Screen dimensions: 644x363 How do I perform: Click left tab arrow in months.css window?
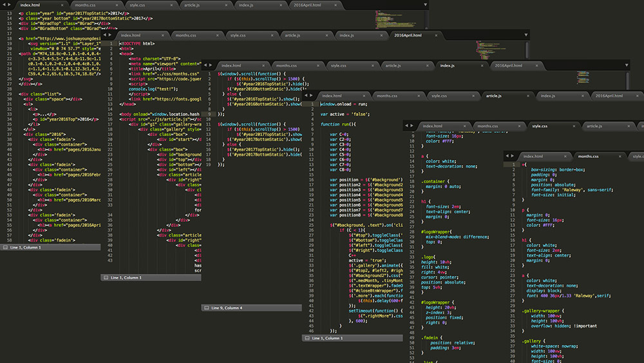[x=507, y=156]
